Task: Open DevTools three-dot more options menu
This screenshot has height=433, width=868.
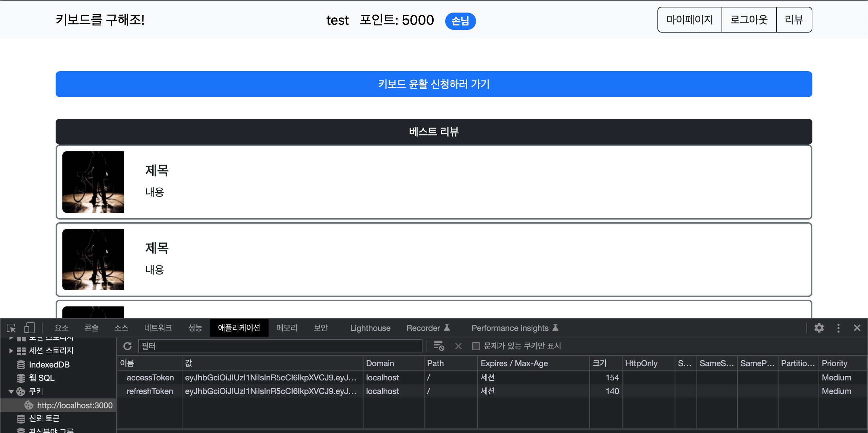Action: (838, 328)
